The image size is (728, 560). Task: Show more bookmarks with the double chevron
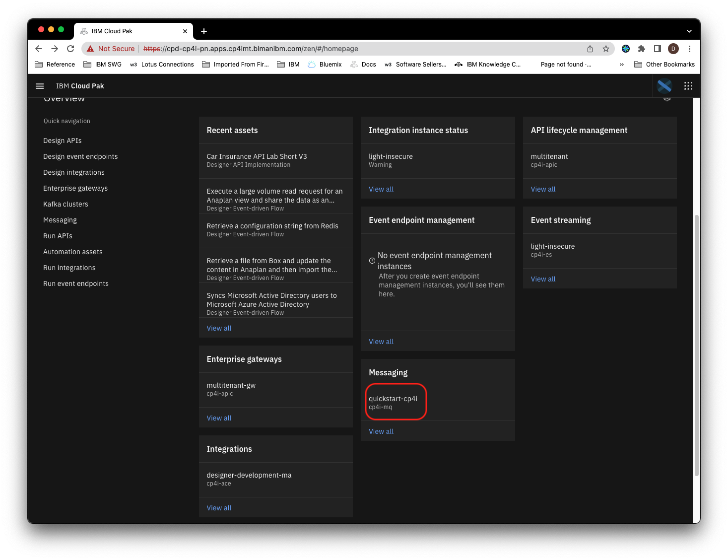[621, 65]
